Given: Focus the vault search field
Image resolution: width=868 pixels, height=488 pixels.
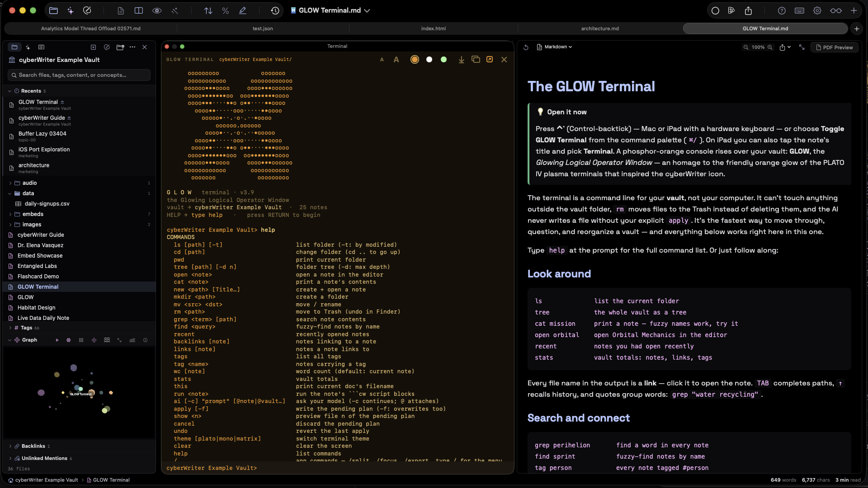Looking at the screenshot, I should coord(79,75).
